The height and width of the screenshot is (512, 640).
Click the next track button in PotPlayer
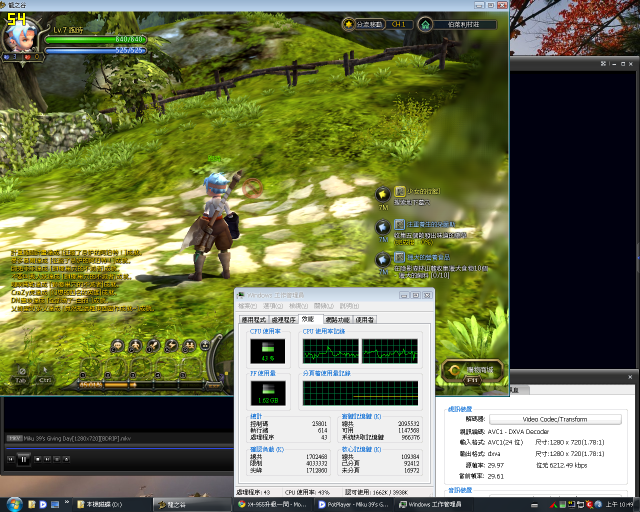(x=47, y=459)
